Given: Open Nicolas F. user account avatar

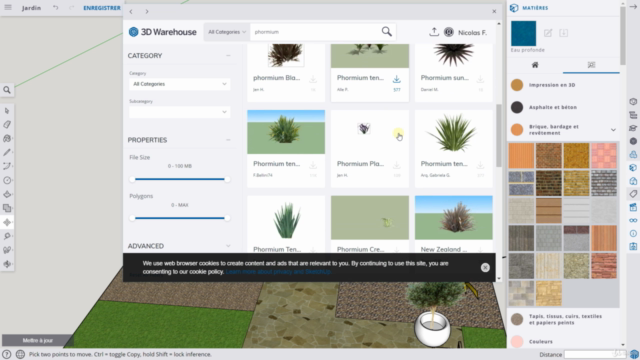Looking at the screenshot, I should pyautogui.click(x=449, y=32).
